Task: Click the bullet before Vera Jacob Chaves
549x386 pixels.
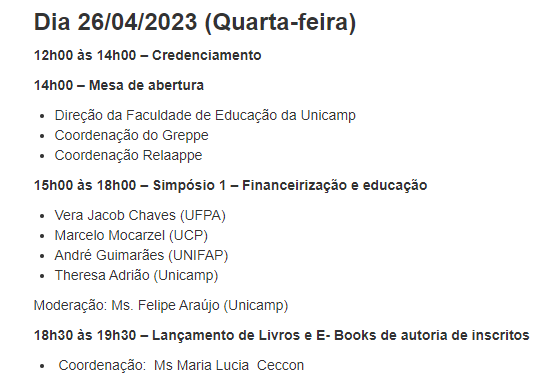Action: (42, 216)
